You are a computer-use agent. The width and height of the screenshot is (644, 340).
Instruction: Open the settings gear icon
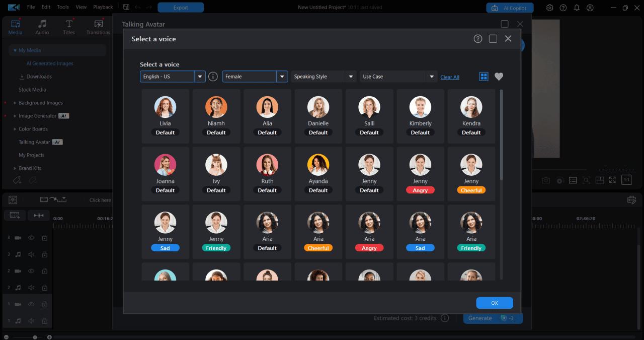click(550, 8)
